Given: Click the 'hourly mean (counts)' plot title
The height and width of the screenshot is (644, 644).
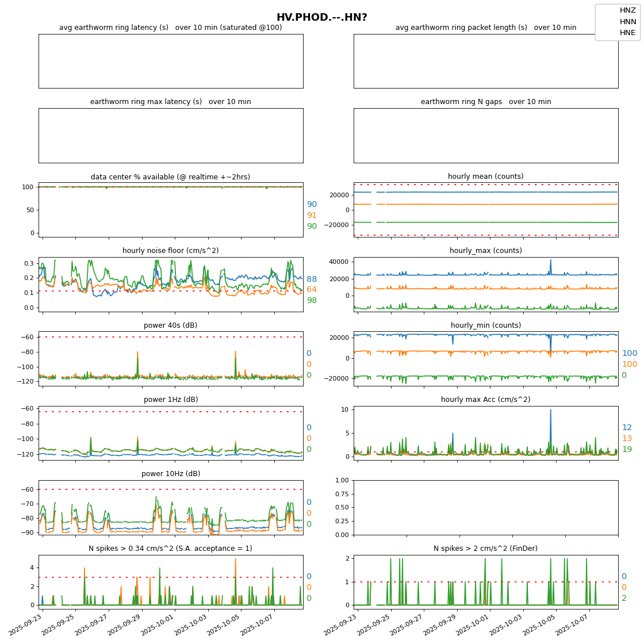Looking at the screenshot, I should point(485,177).
